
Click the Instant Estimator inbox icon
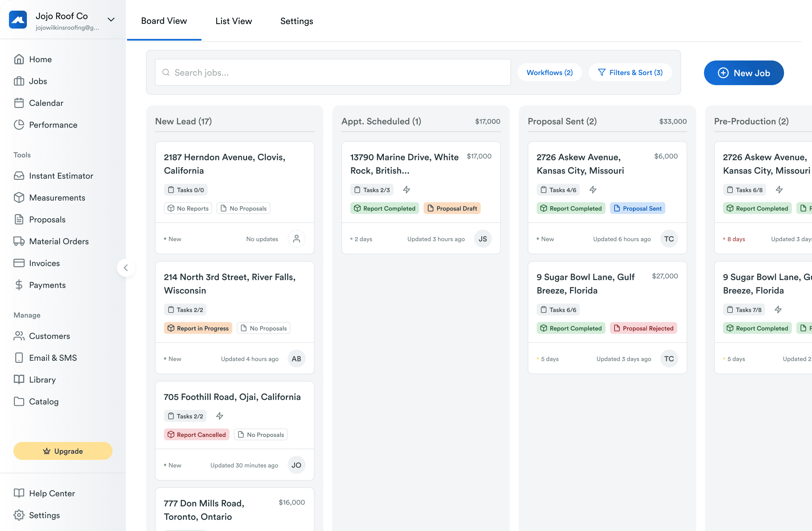[x=19, y=176]
